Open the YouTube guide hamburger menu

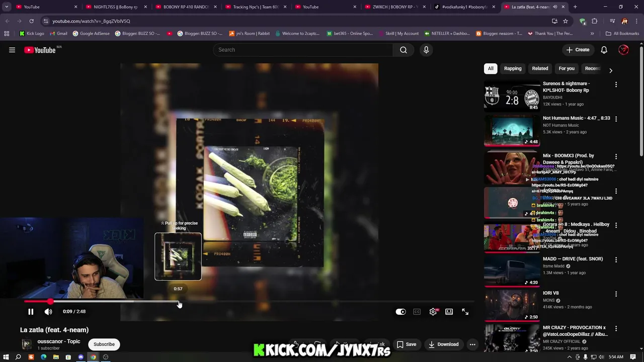(x=12, y=50)
